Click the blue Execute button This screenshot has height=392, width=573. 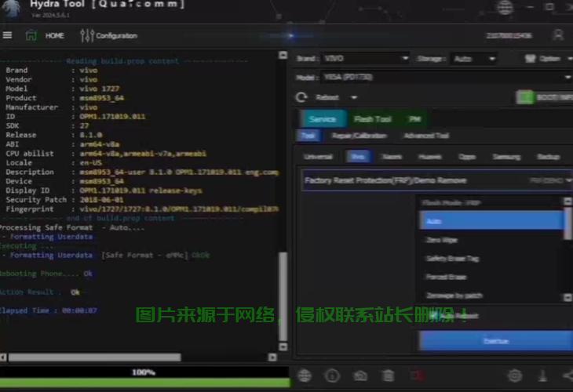point(495,340)
